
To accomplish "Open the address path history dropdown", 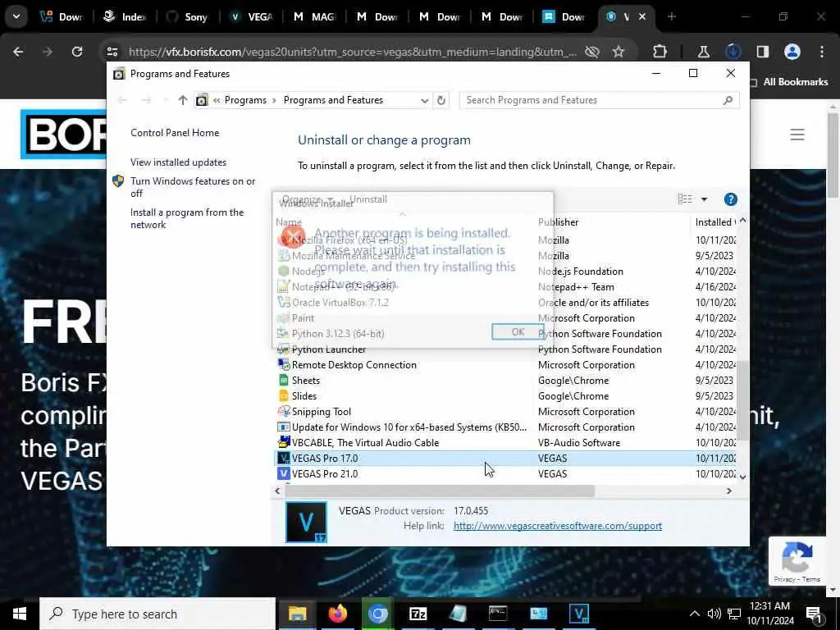I will tap(424, 101).
